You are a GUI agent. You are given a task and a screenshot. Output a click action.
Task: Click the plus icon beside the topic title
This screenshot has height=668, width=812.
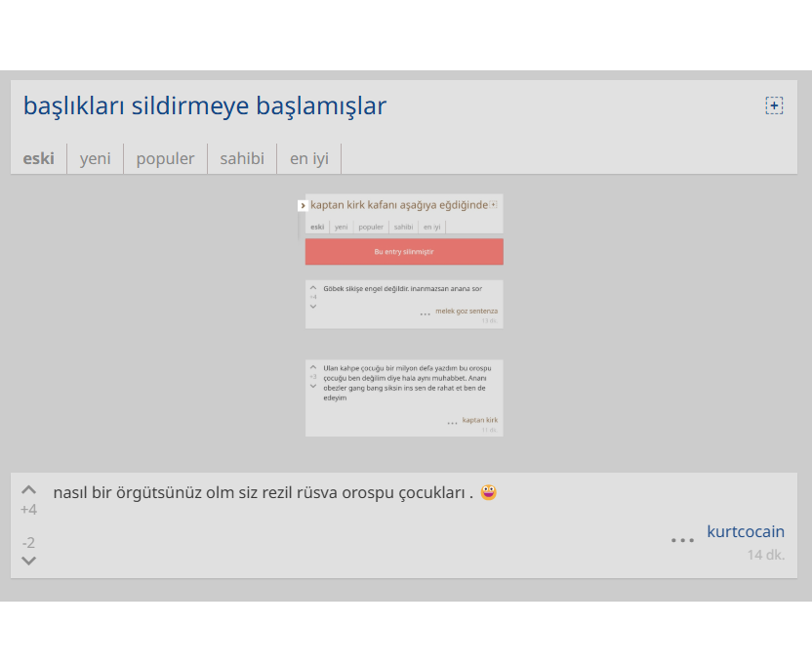(774, 105)
